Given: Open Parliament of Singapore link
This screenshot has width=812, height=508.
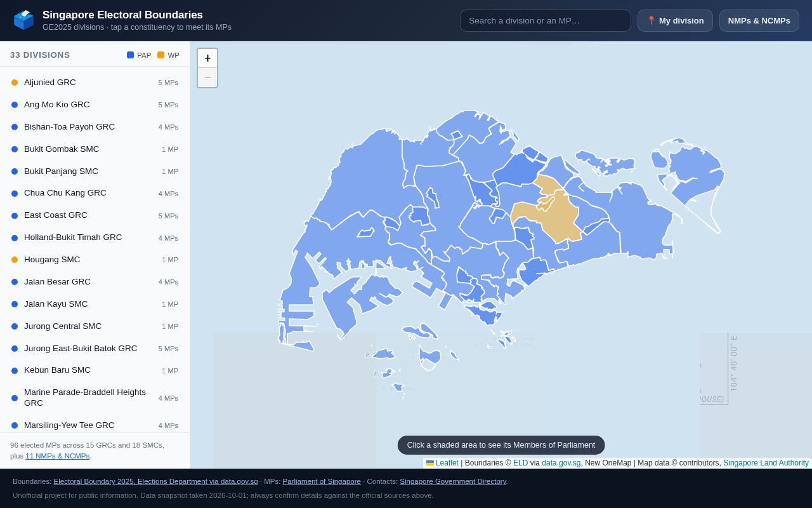Looking at the screenshot, I should (322, 481).
